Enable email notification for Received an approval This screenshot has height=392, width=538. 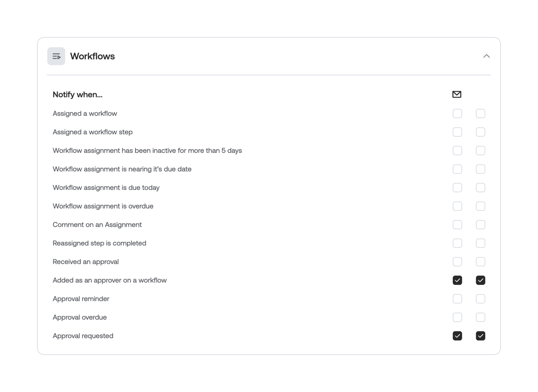[x=457, y=262]
